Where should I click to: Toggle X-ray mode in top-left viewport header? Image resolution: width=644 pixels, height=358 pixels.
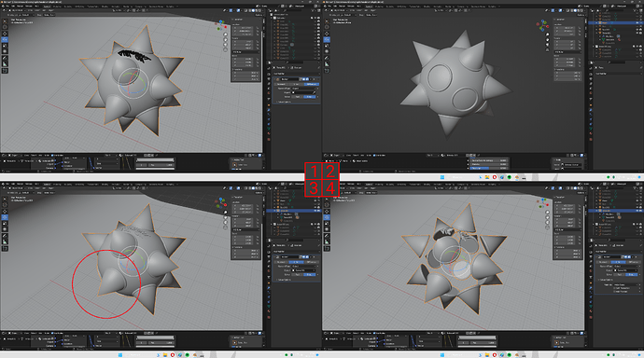click(x=245, y=10)
